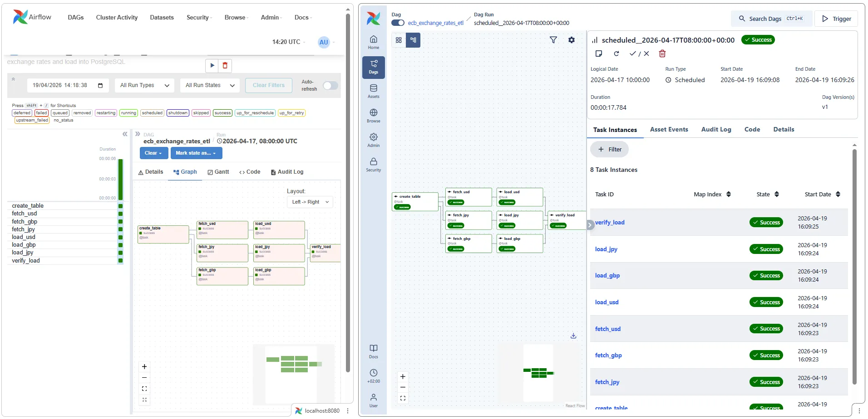Toggle the pause switch for ecb_exchange_rates_etl

click(x=397, y=23)
